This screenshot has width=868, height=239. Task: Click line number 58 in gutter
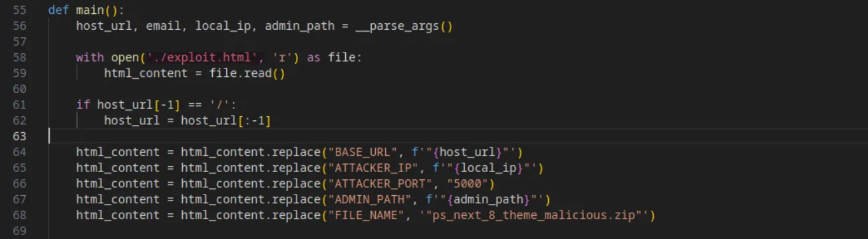(x=19, y=58)
